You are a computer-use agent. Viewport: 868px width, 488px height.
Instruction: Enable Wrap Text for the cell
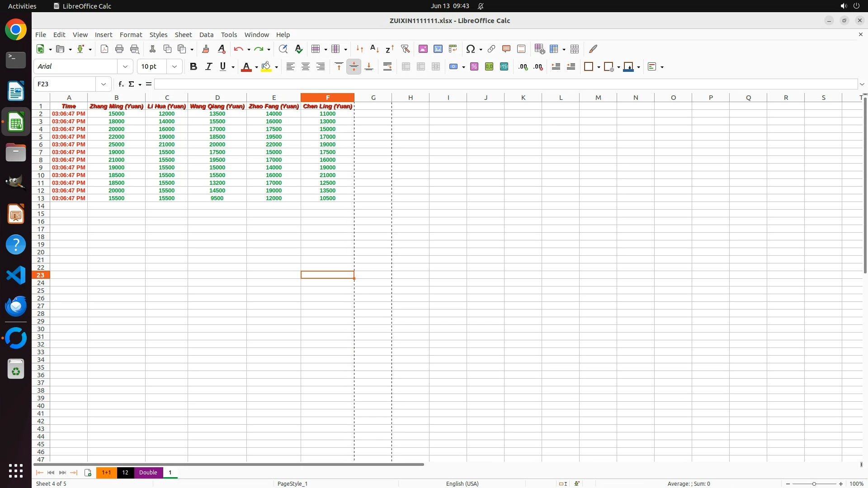(387, 66)
